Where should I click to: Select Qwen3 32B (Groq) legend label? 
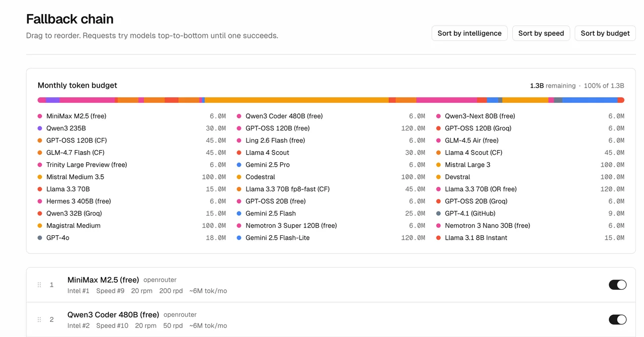pos(74,214)
